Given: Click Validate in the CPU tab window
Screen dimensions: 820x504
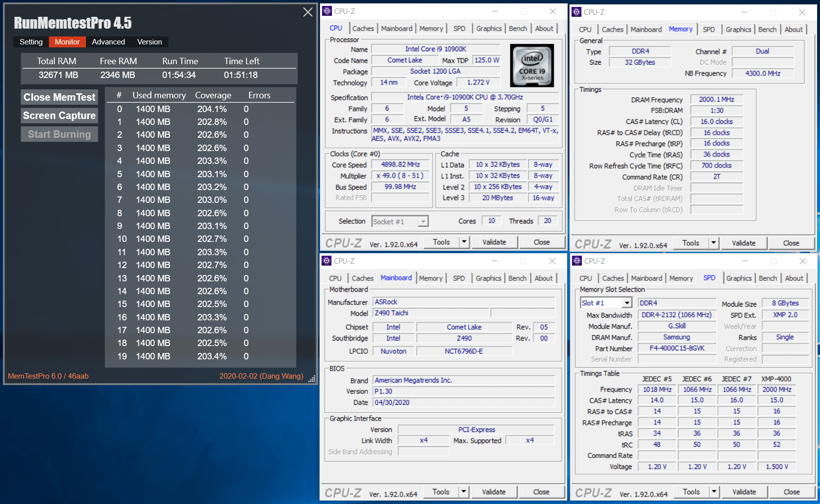Looking at the screenshot, I should click(494, 242).
